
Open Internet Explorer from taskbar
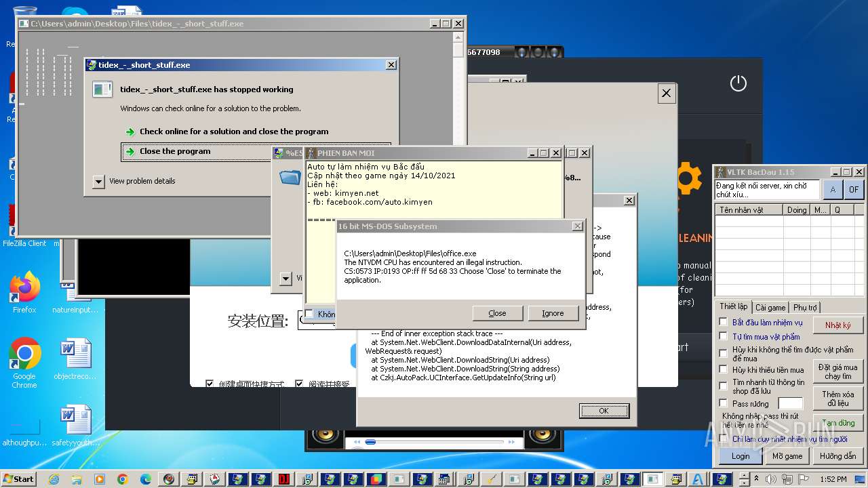coord(54,479)
